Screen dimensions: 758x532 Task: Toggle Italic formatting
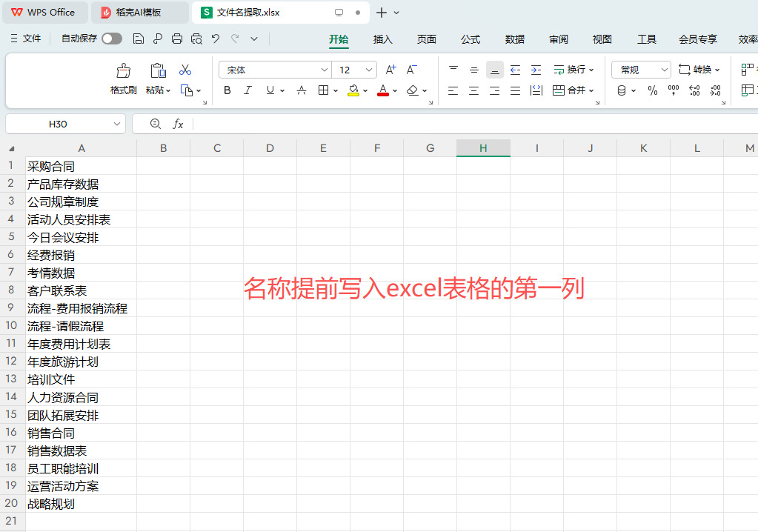247,90
